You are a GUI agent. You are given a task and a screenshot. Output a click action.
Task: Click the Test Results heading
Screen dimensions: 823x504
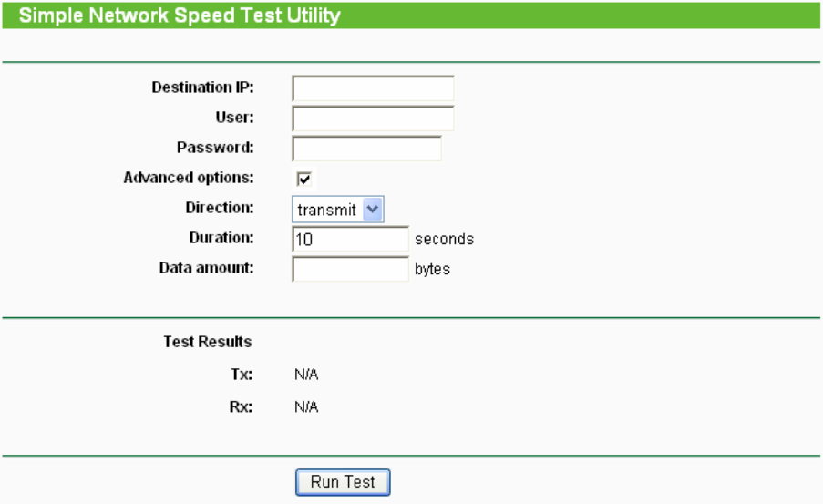point(208,342)
